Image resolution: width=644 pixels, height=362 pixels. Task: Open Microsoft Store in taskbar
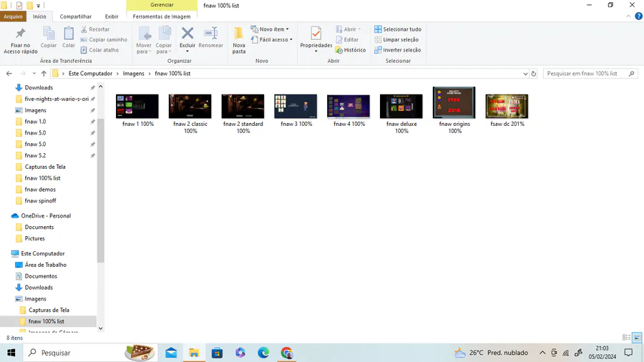[217, 353]
